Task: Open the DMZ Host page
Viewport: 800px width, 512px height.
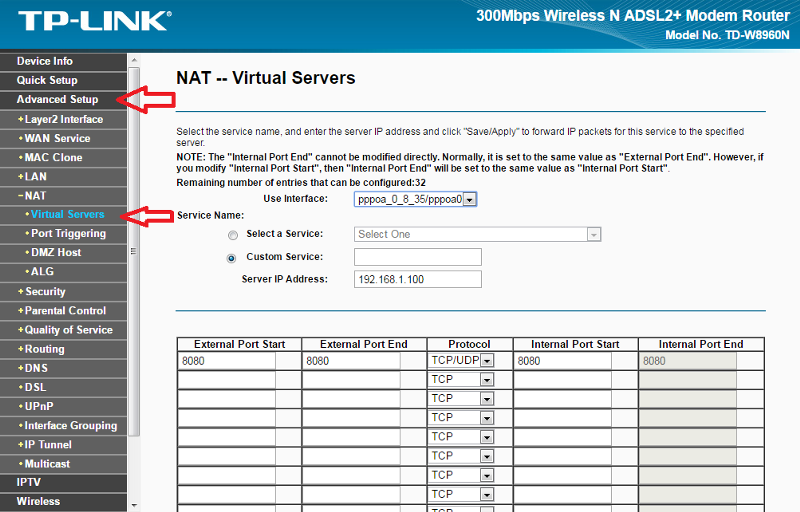Action: pyautogui.click(x=56, y=253)
